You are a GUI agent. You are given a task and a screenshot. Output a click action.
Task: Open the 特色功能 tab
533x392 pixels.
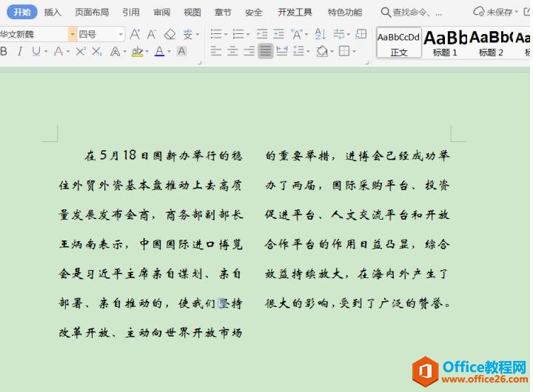(345, 13)
